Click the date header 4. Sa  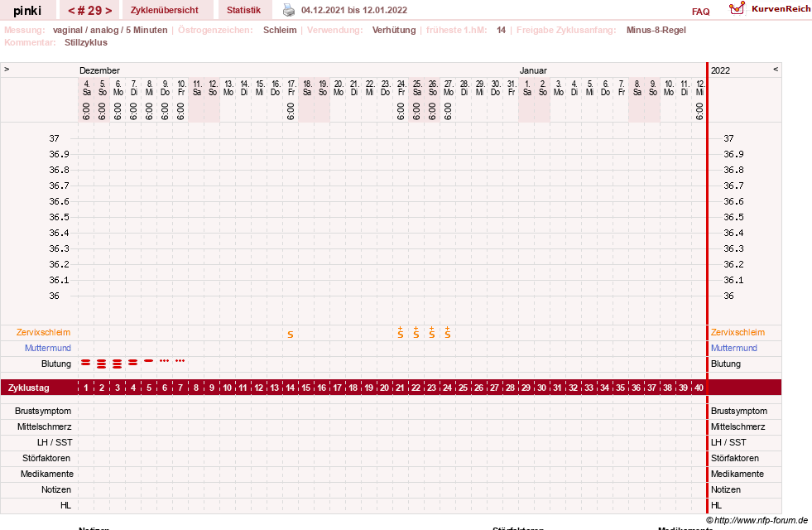click(86, 88)
